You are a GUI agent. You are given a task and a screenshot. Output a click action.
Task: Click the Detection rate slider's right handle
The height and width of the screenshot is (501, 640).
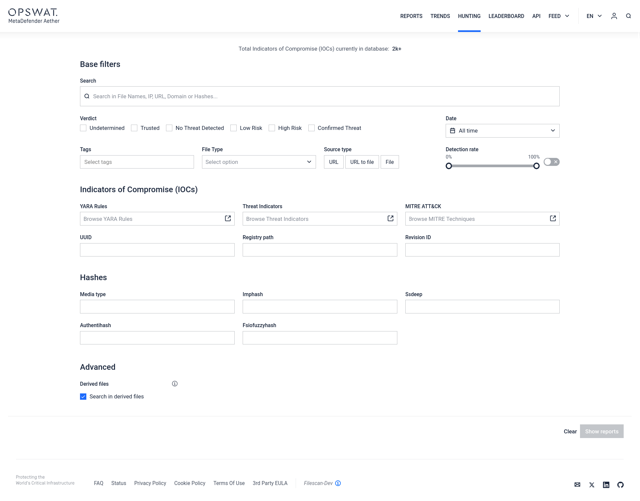(537, 166)
